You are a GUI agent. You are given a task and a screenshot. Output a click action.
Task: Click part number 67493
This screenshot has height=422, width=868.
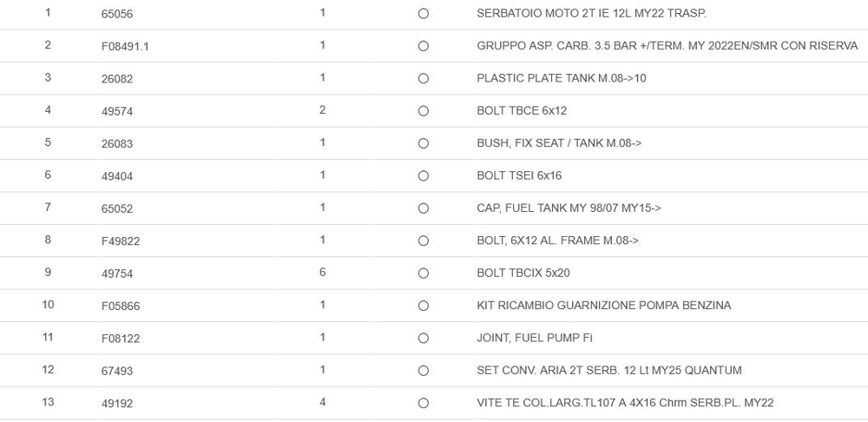pyautogui.click(x=117, y=371)
